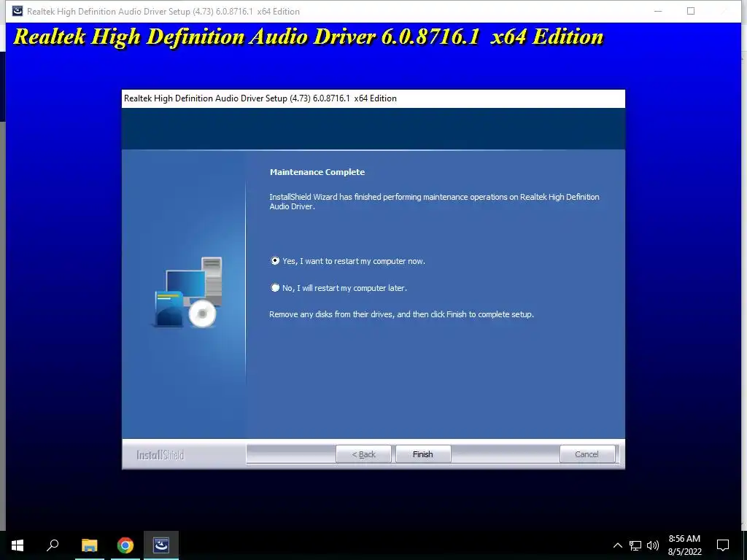
Task: Open the taskbar clock showing 8:56 AM
Action: pos(684,545)
